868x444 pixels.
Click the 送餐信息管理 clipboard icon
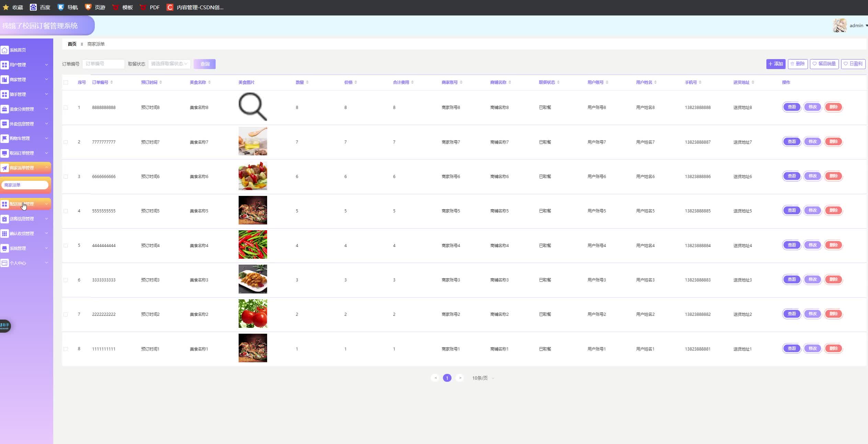[x=4, y=219]
